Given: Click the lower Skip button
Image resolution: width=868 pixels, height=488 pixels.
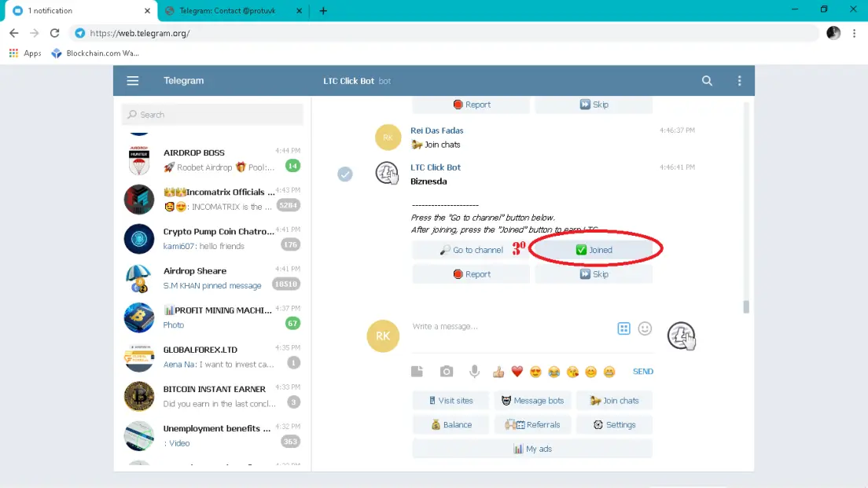Looking at the screenshot, I should click(594, 274).
